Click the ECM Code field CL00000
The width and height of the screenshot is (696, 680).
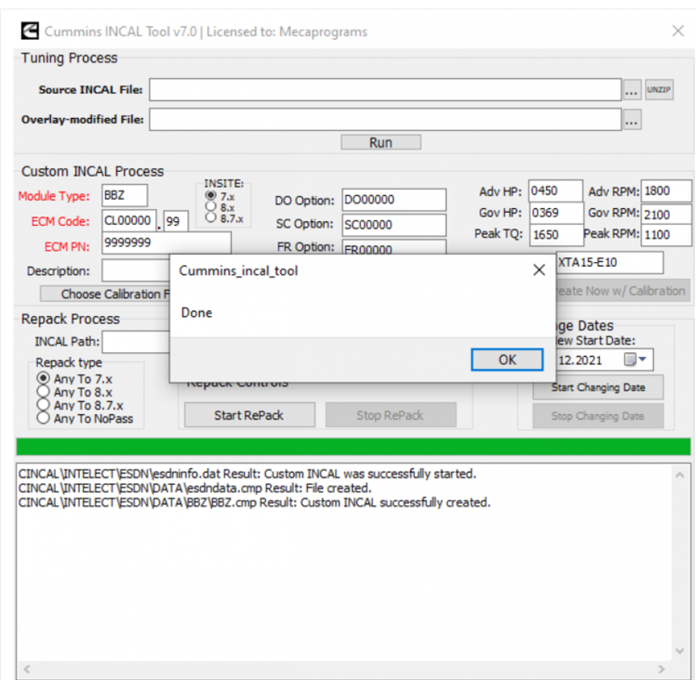point(129,221)
